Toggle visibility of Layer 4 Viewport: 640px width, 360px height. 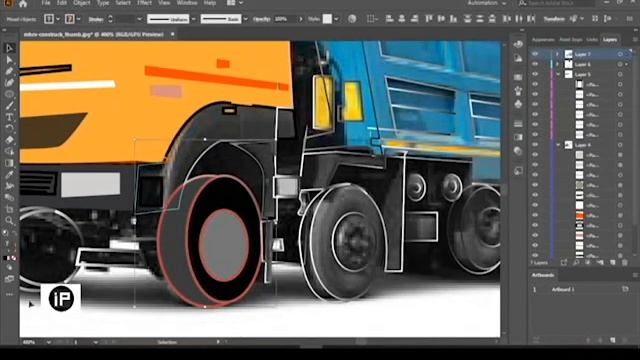(x=535, y=145)
